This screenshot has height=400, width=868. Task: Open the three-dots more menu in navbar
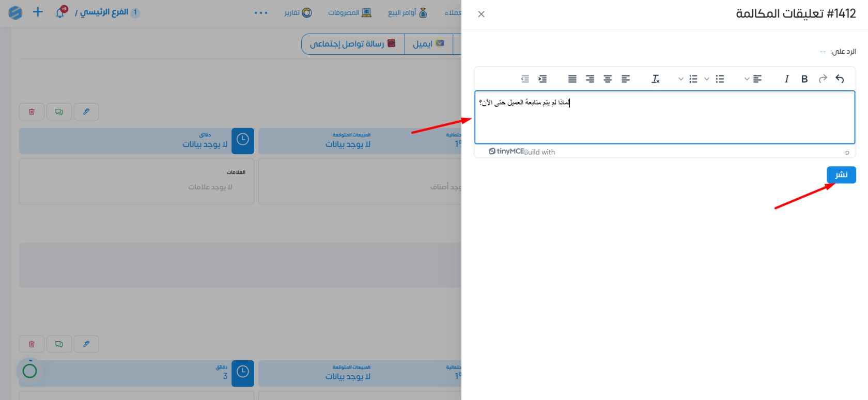261,13
